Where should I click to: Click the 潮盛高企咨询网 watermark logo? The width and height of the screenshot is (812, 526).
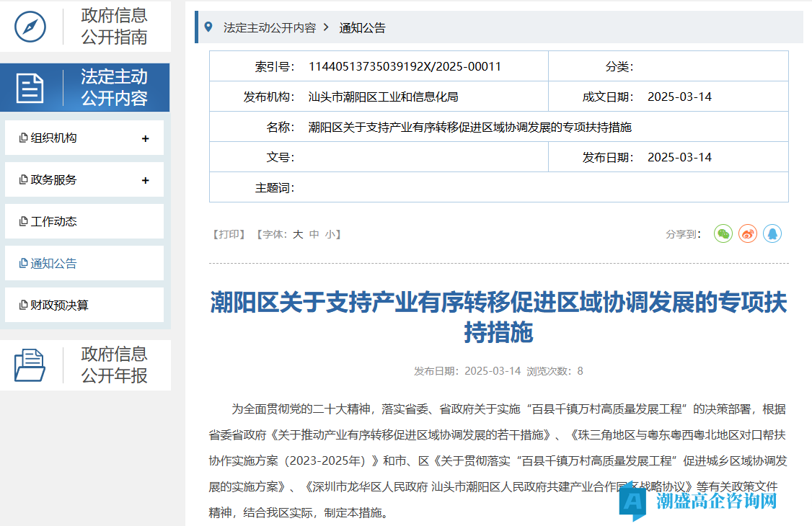700,501
